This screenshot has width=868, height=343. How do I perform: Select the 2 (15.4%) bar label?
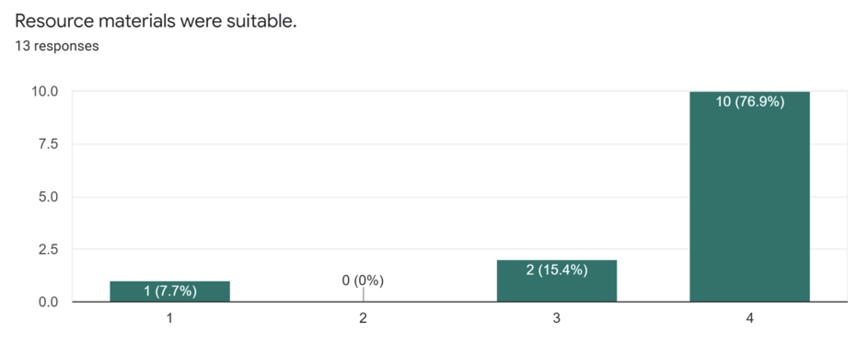(x=557, y=269)
